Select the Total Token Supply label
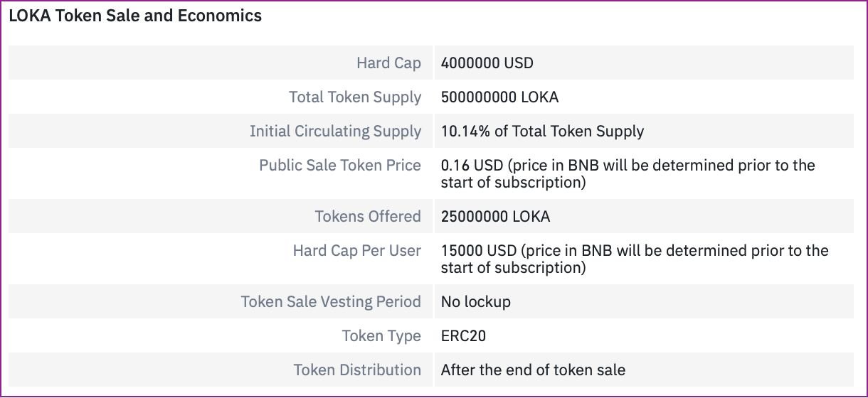Viewport: 868px width, 398px height. click(x=355, y=97)
